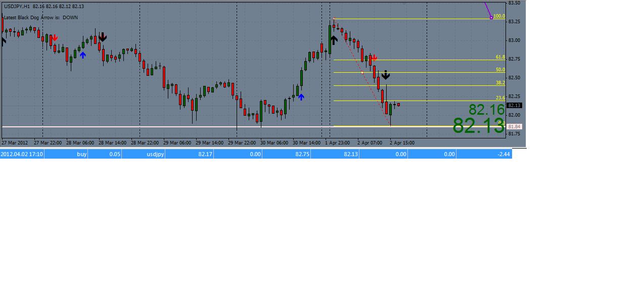
Task: Click the 30 Mar 06:00 time label
Action: click(274, 143)
